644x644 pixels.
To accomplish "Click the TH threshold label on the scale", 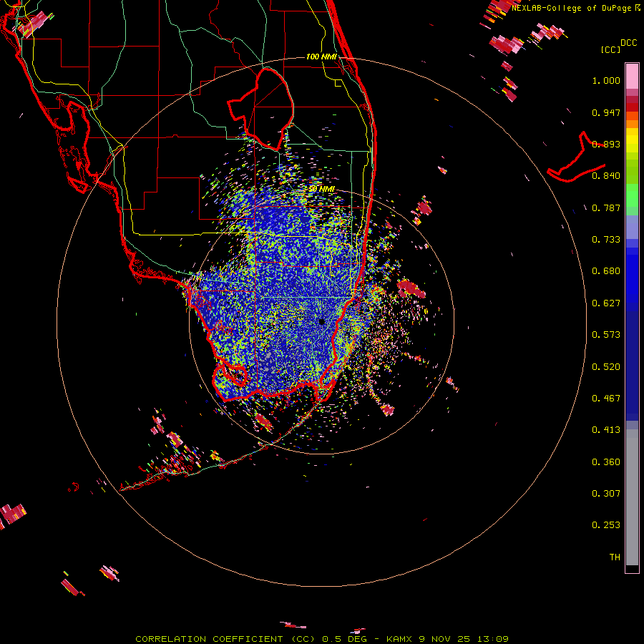I will coord(615,557).
